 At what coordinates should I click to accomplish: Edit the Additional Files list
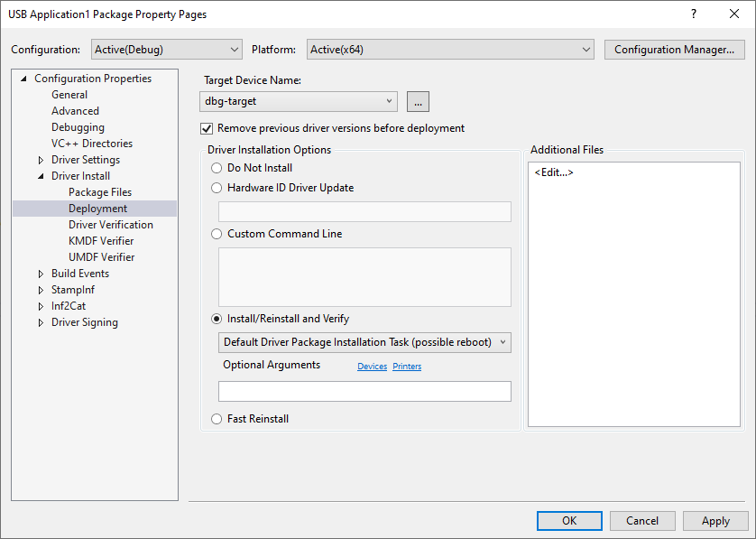coord(553,172)
